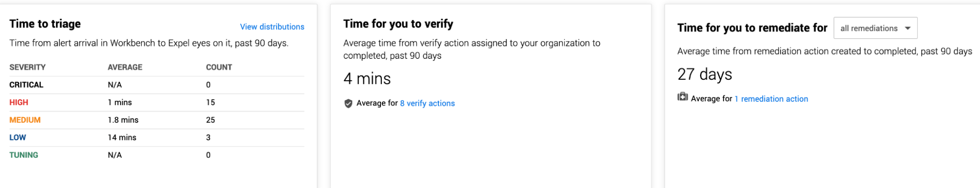Click the SEVERITY column header
Image resolution: width=980 pixels, height=188 pixels.
27,67
